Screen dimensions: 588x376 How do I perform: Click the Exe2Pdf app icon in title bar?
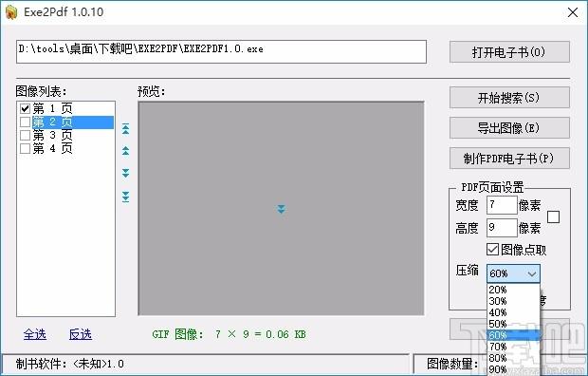point(11,12)
